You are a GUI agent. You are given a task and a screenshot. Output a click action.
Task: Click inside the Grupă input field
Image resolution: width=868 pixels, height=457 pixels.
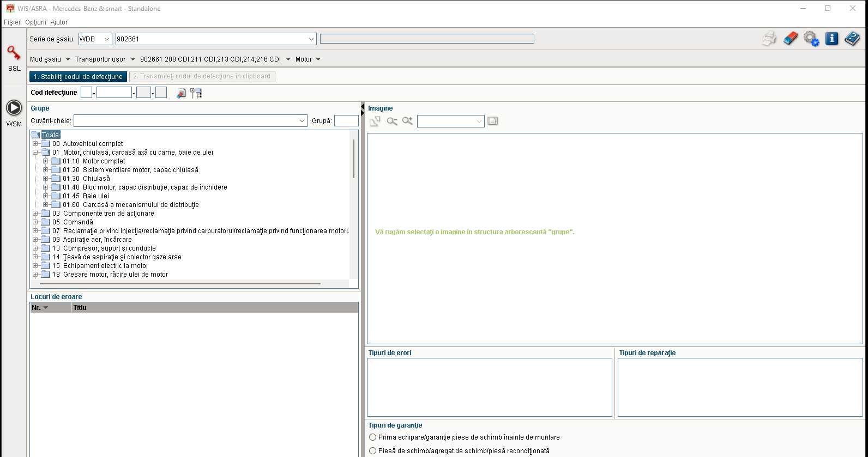(346, 121)
